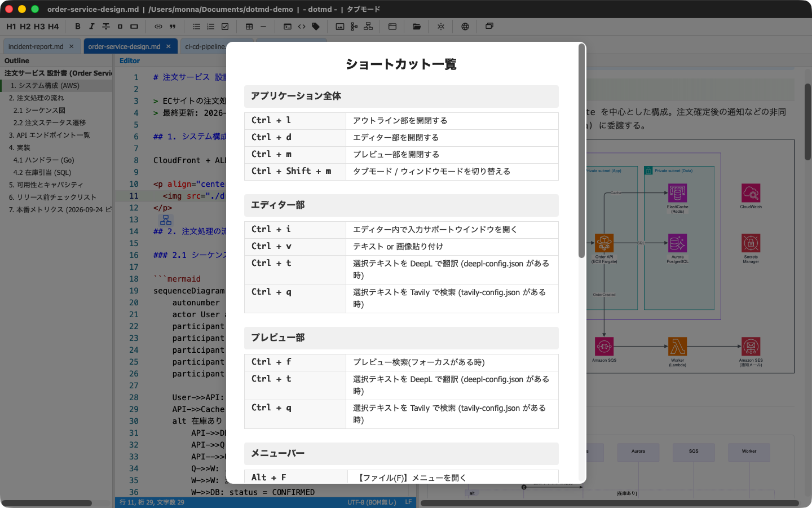
Task: Insert a code block with terminal icon
Action: (x=288, y=27)
